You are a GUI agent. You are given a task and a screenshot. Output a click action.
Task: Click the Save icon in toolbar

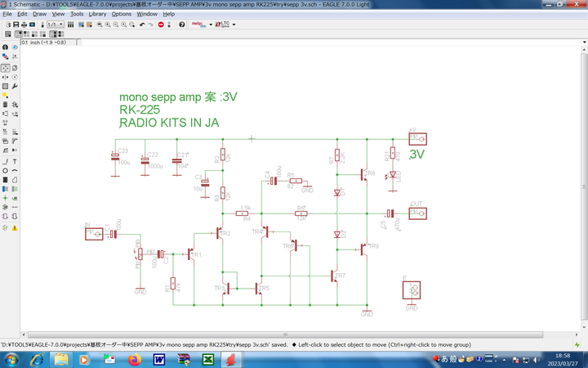[x=16, y=25]
